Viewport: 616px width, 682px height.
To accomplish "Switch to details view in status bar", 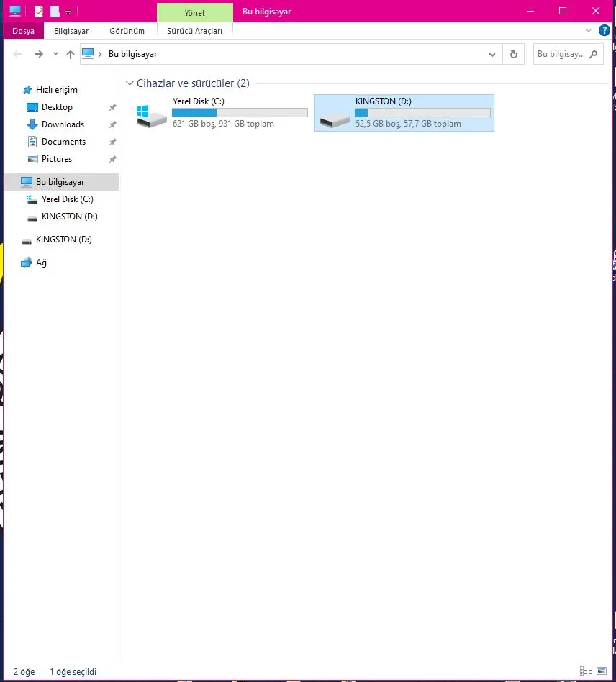I will [586, 671].
